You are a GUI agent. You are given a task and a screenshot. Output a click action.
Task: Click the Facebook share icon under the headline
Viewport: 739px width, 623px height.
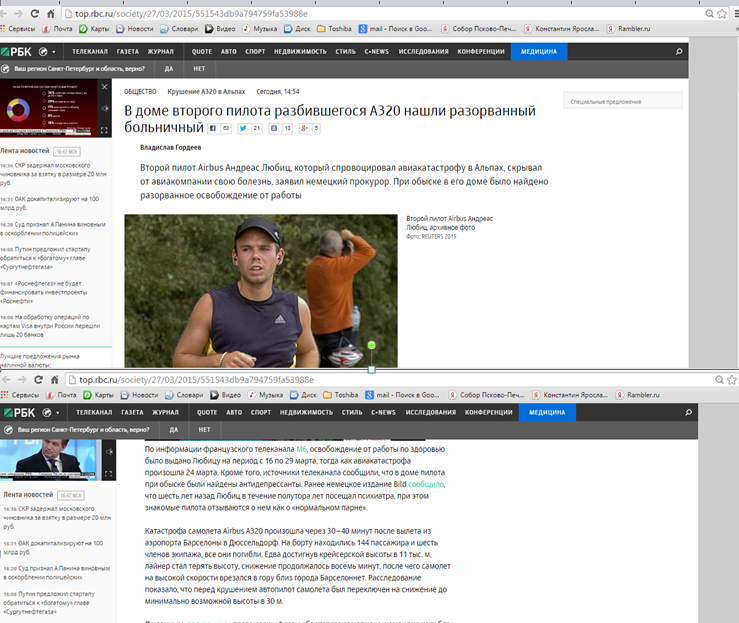(x=213, y=128)
